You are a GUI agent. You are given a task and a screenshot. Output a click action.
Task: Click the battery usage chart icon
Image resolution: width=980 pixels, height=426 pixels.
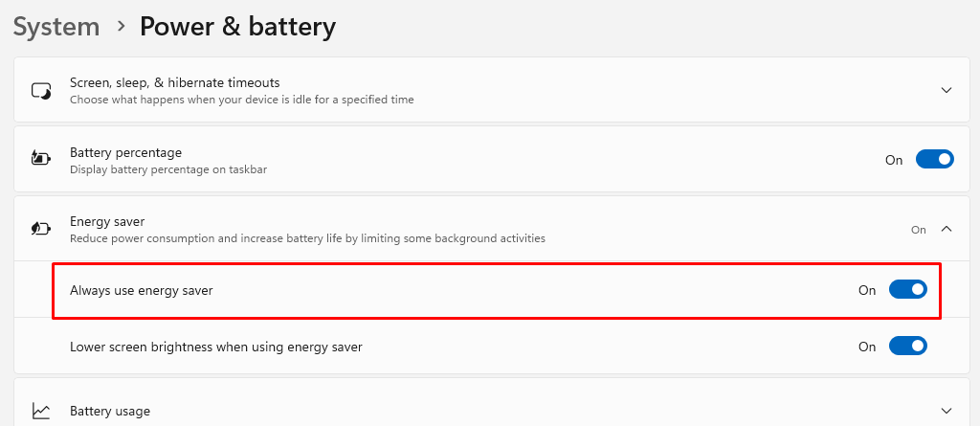[x=41, y=411]
